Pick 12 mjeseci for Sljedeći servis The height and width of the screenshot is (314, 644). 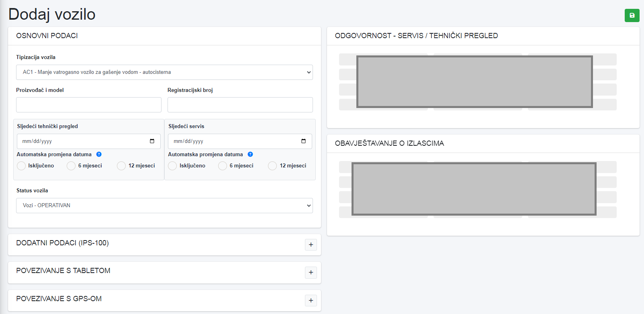tap(272, 166)
